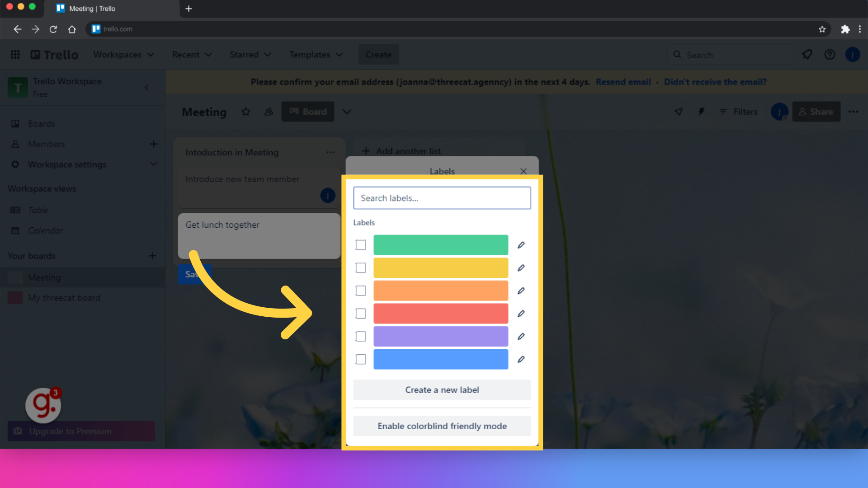
Task: Check the blue label checkbox
Action: click(x=361, y=359)
